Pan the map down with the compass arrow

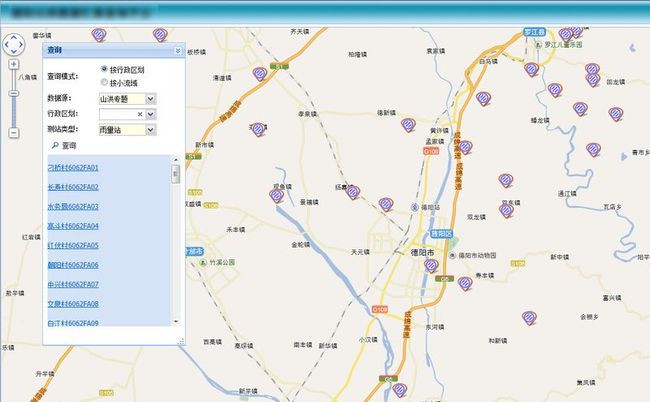coord(14,51)
